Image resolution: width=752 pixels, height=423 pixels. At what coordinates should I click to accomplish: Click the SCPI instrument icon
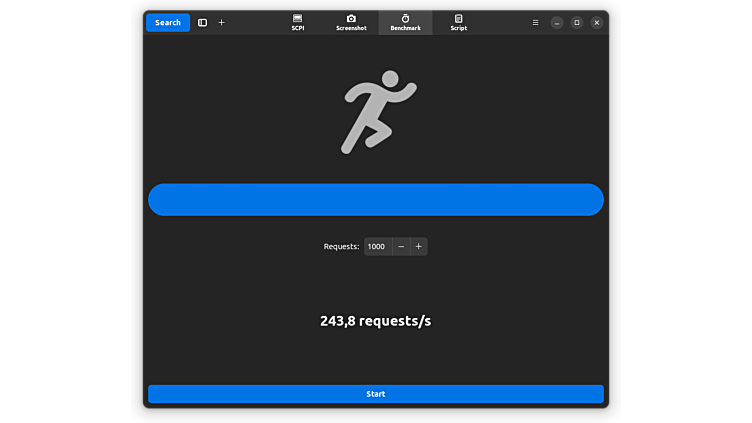297,18
